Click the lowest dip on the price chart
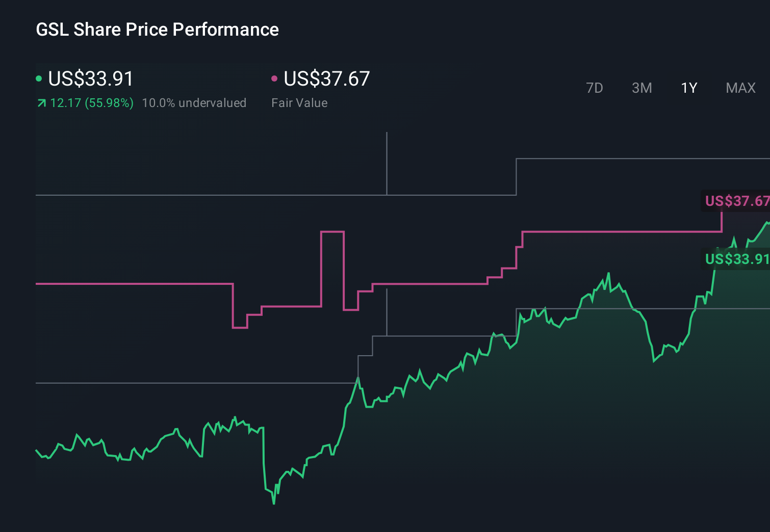Image resolution: width=770 pixels, height=532 pixels. [x=274, y=504]
